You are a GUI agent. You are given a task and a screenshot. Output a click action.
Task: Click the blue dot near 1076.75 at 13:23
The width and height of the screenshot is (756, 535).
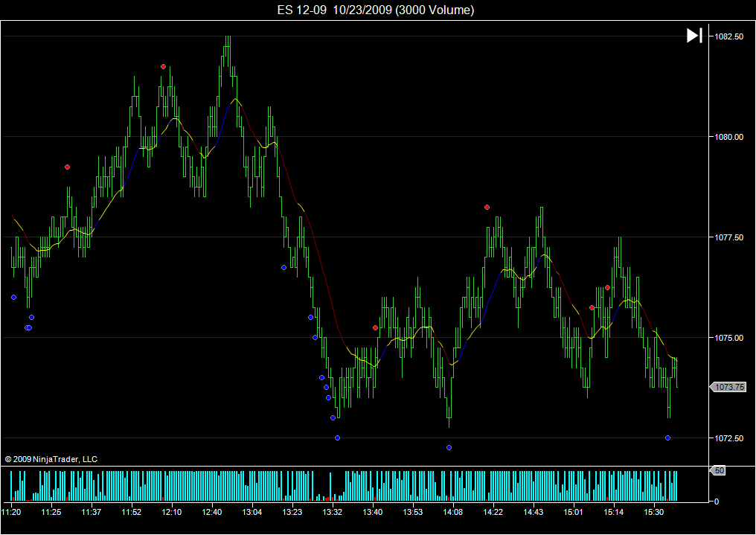tap(284, 268)
